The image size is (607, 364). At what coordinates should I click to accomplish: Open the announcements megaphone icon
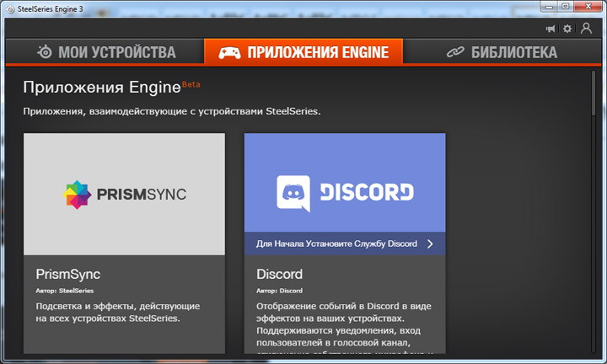point(550,29)
